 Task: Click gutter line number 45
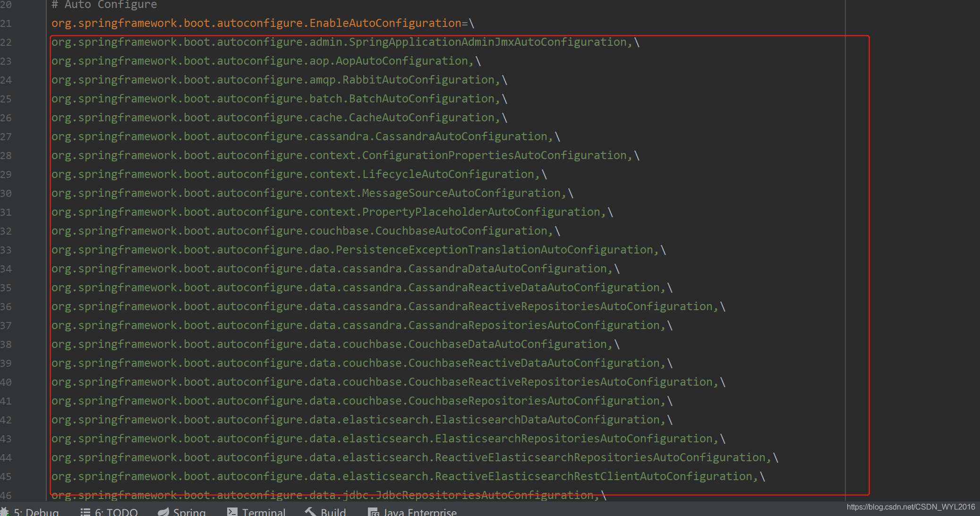(x=6, y=476)
